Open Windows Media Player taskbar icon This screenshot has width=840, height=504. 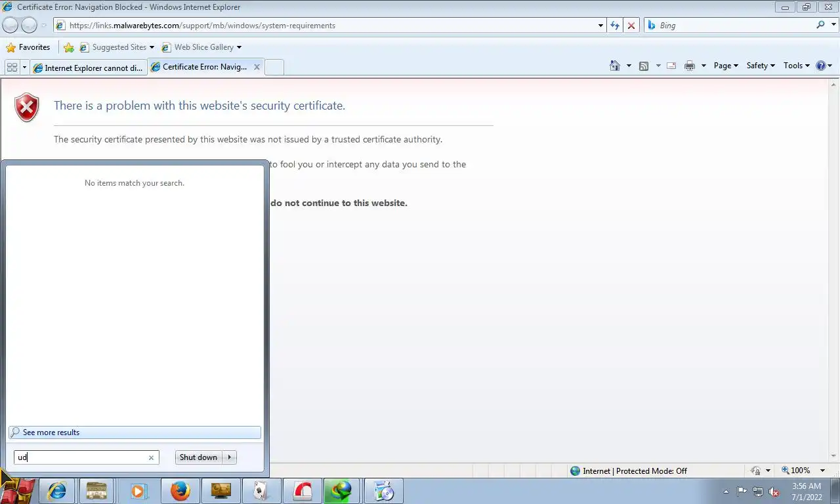(x=138, y=491)
